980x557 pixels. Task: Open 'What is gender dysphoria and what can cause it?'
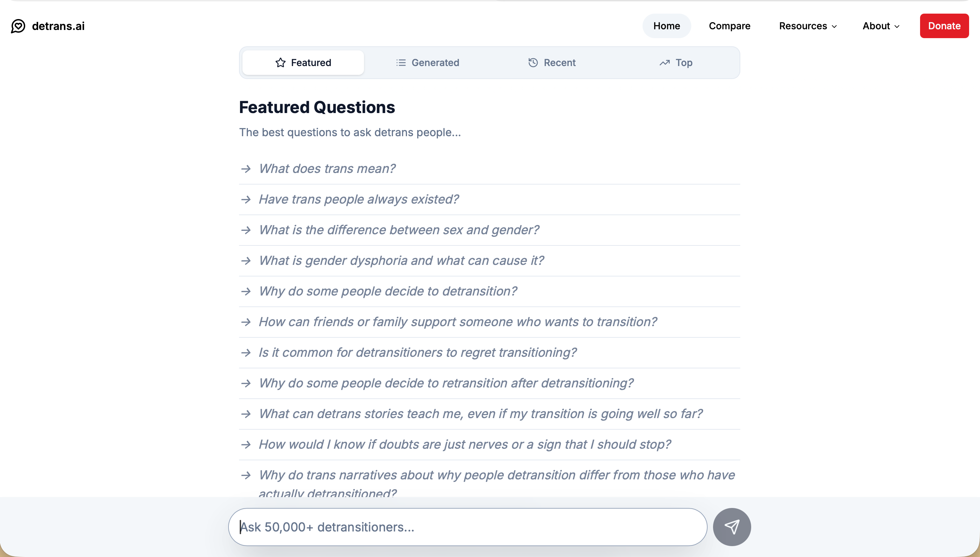401,260
